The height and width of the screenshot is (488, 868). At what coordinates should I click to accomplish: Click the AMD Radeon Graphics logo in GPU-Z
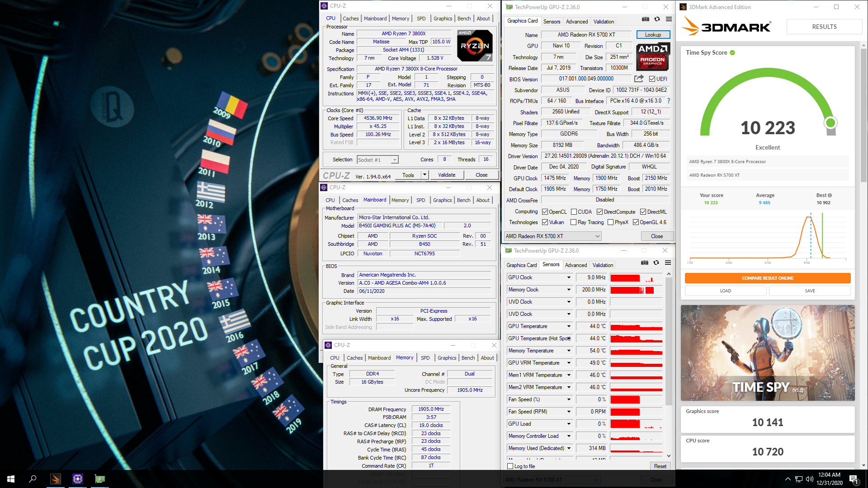[653, 57]
